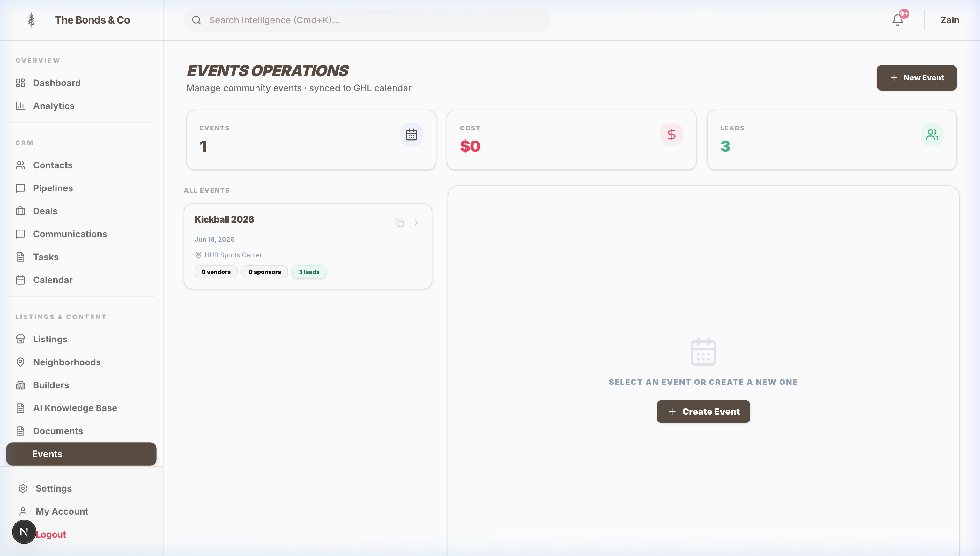Image resolution: width=980 pixels, height=556 pixels.
Task: Click the Settings gear icon
Action: 23,488
